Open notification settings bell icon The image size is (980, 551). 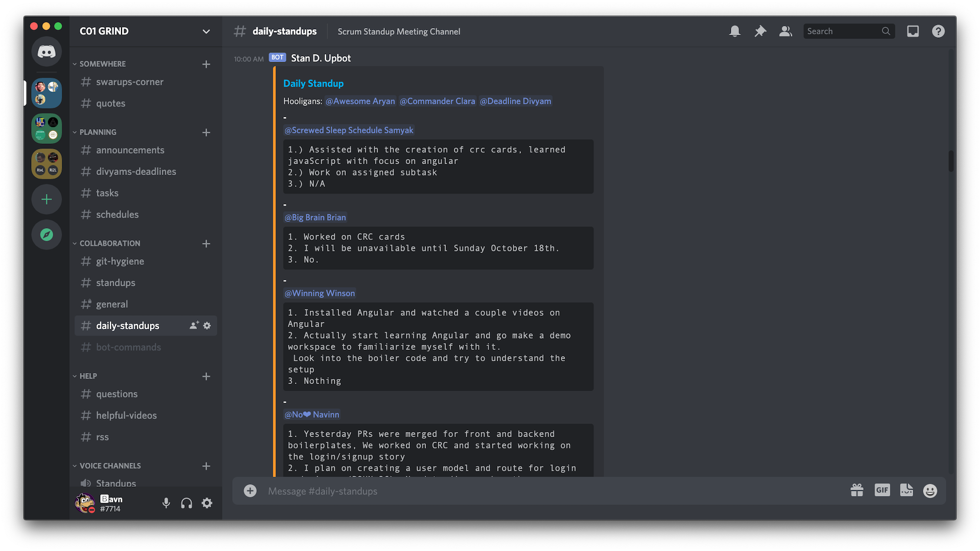734,31
